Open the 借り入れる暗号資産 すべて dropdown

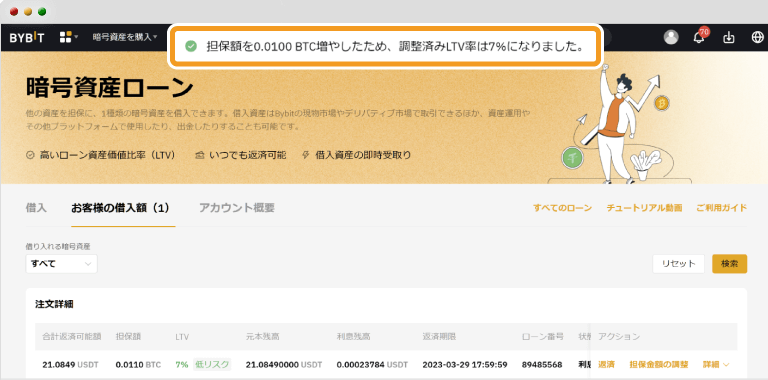tap(61, 263)
